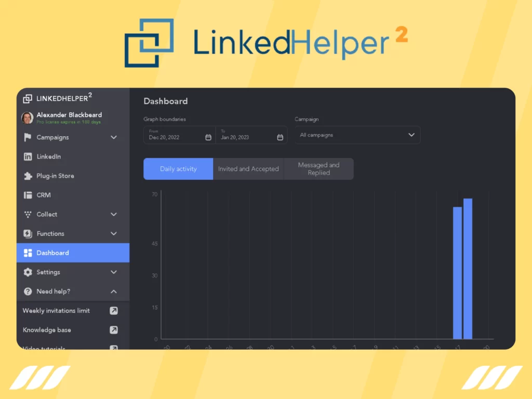Image resolution: width=532 pixels, height=399 pixels.
Task: Click the taller blue chart bar
Action: coord(468,269)
